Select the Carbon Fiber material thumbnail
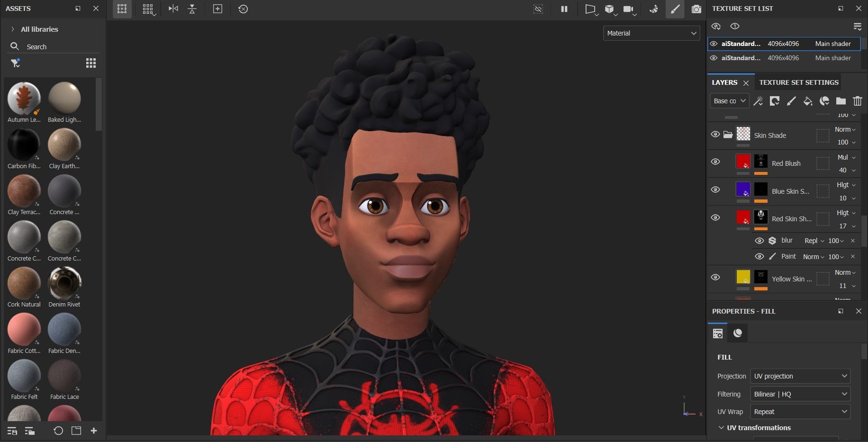868x442 pixels. click(24, 144)
